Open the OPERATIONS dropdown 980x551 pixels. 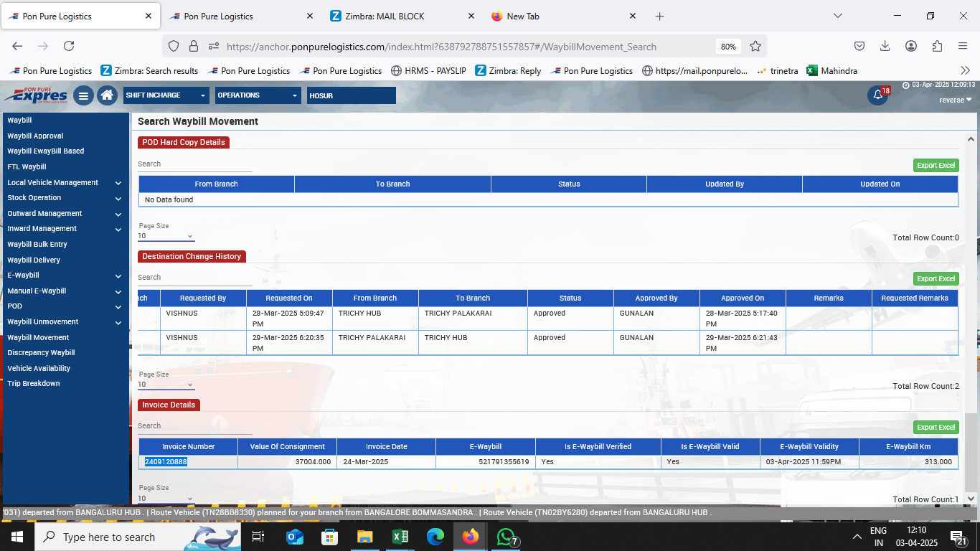tap(258, 95)
